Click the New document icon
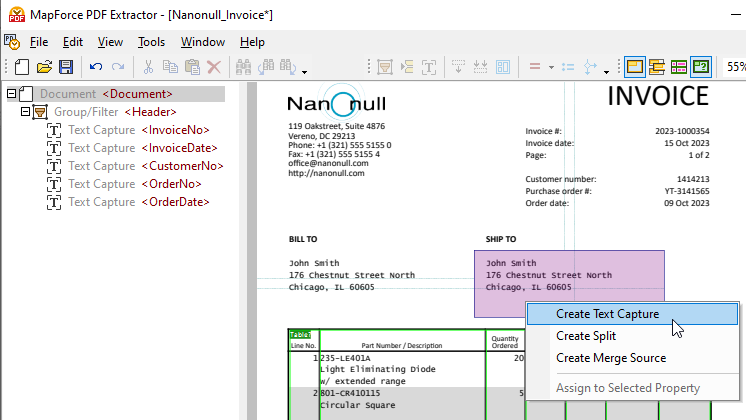The image size is (746, 420). coord(22,67)
